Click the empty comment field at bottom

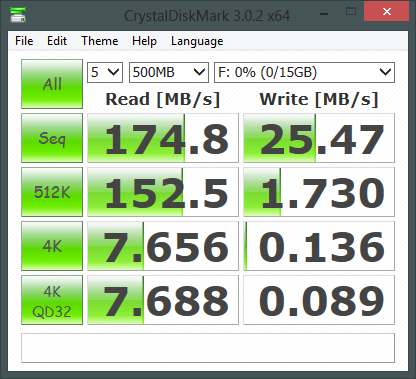[x=208, y=348]
